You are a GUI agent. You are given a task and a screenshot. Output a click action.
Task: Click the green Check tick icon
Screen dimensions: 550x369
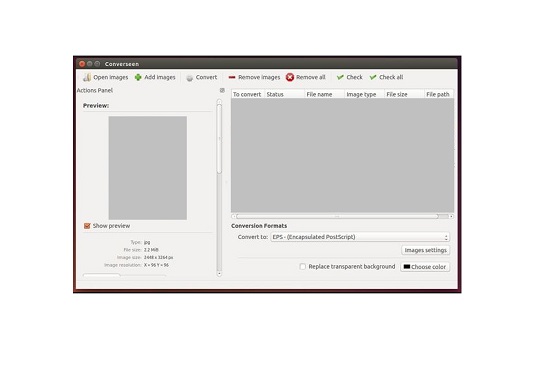click(x=340, y=77)
